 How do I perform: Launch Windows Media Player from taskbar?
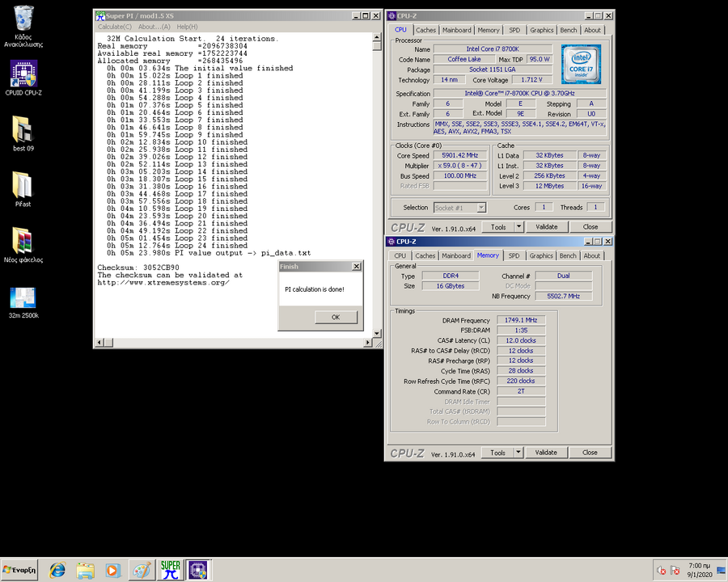(112, 570)
